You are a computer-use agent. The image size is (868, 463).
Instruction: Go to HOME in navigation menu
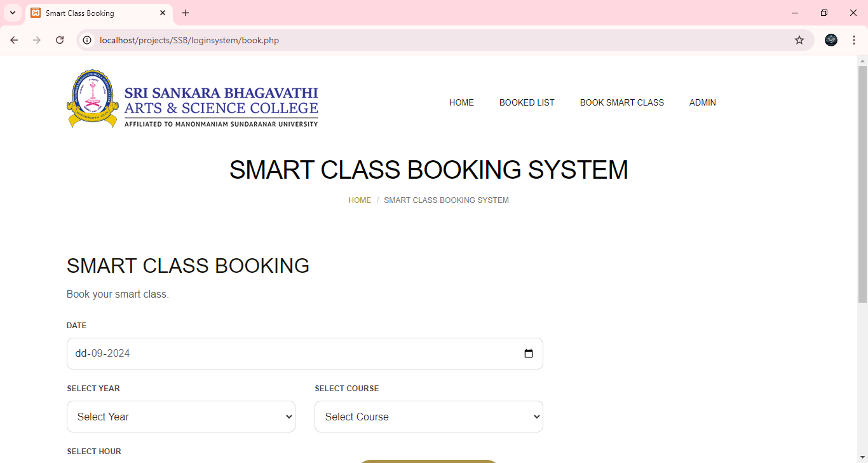(x=461, y=102)
